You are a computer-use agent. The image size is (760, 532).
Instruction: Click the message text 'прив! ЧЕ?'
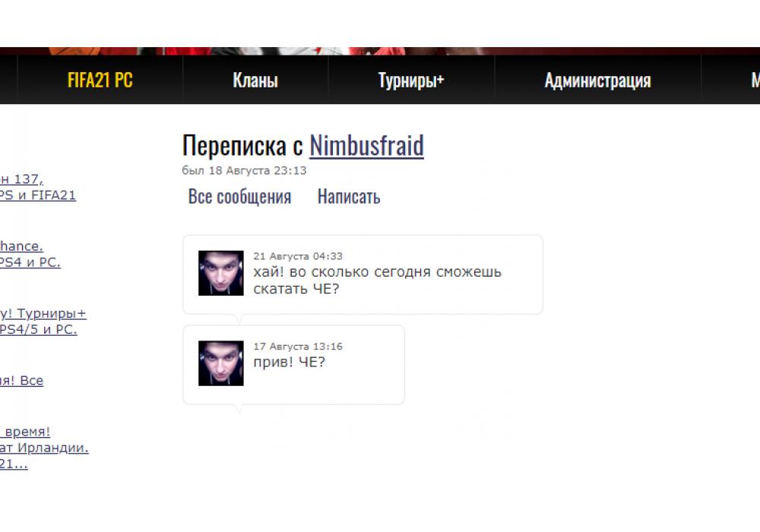289,362
